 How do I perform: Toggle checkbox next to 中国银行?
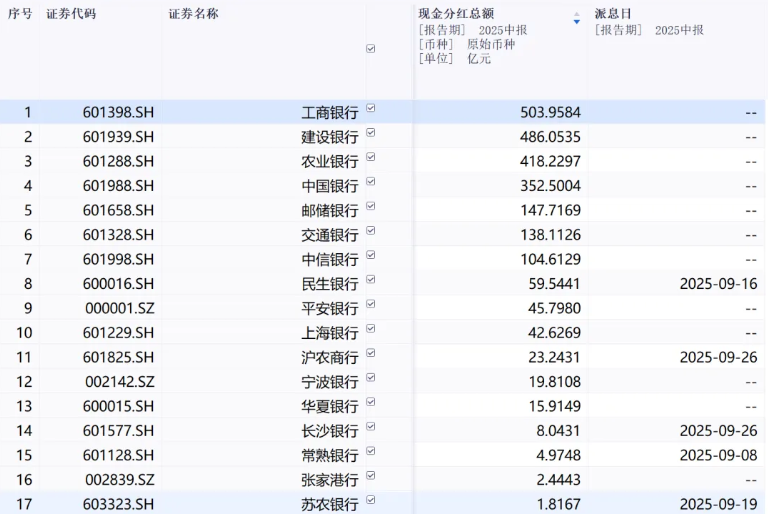371,182
